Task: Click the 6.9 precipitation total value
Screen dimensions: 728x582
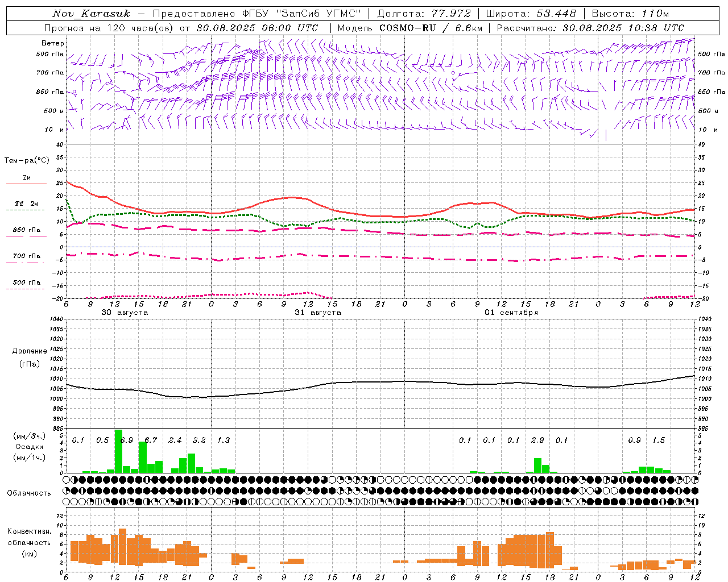Action: [x=126, y=440]
